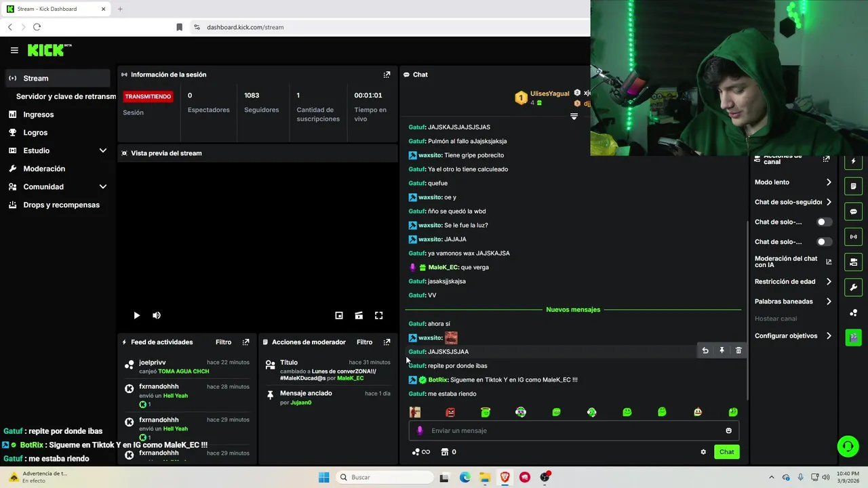Pop out the Acciones de canal panel
The width and height of the screenshot is (868, 488).
(826, 159)
